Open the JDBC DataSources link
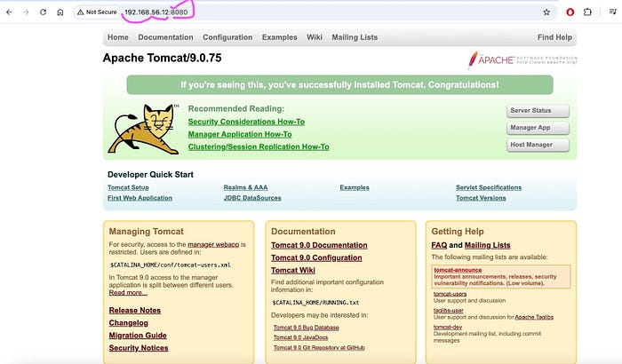The width and height of the screenshot is (622, 364). coord(252,198)
